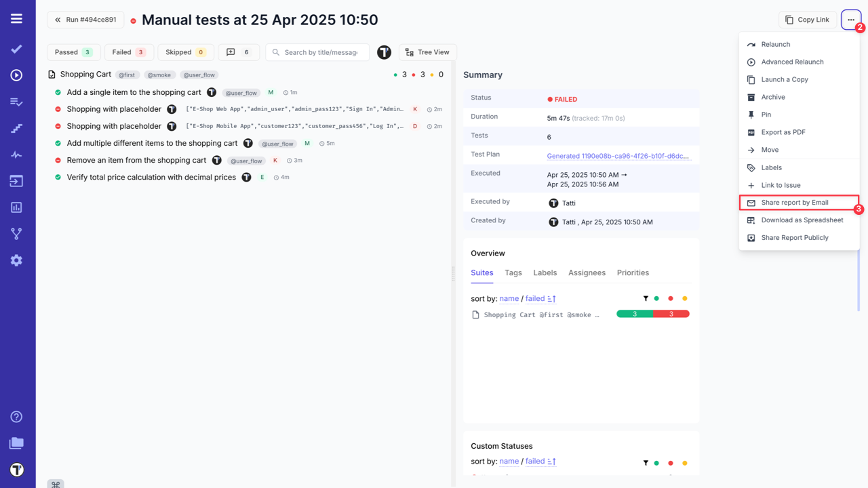Open the Help question mark icon

tap(16, 416)
